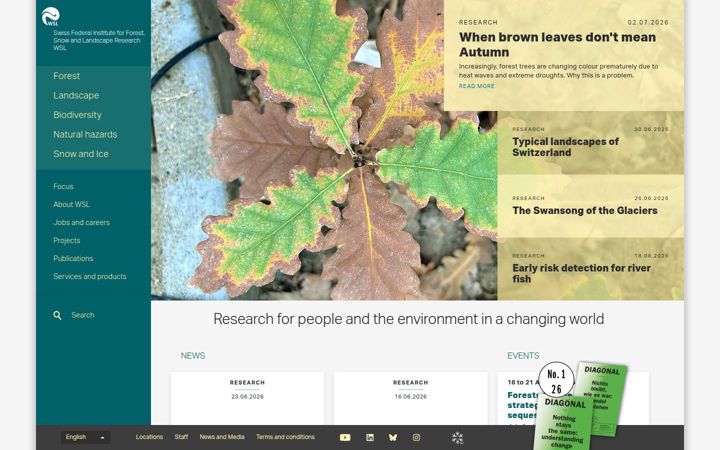Open the WSL YouTube channel icon
This screenshot has height=450, width=720.
pyautogui.click(x=345, y=438)
